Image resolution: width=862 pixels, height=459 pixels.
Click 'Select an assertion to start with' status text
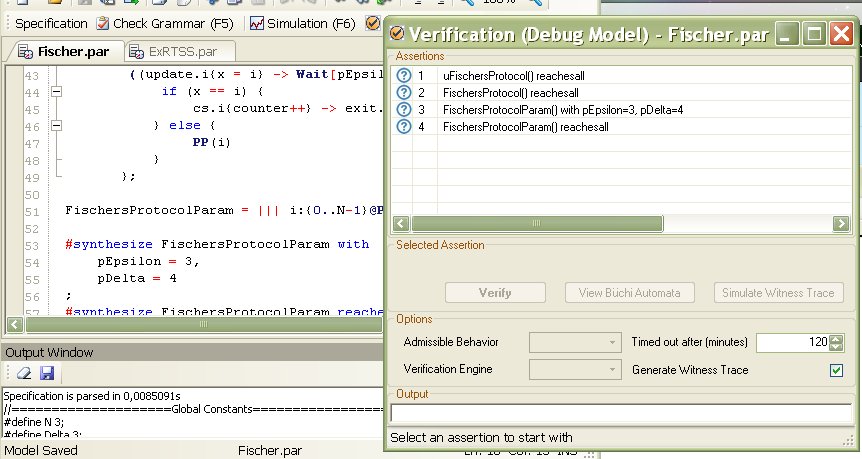coord(481,438)
